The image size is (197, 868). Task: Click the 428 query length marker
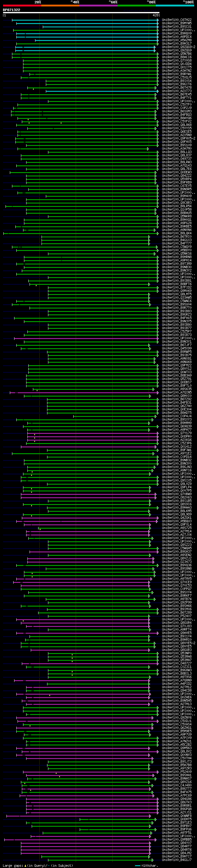155,15
